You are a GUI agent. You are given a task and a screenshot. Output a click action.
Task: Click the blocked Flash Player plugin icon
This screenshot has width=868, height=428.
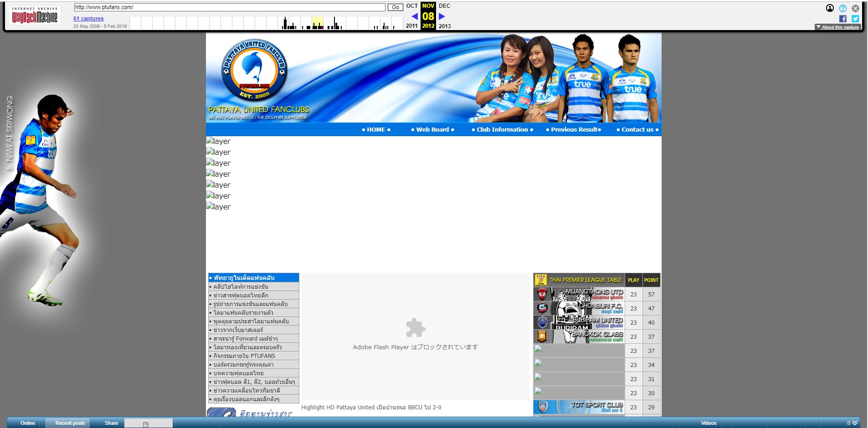coord(415,327)
